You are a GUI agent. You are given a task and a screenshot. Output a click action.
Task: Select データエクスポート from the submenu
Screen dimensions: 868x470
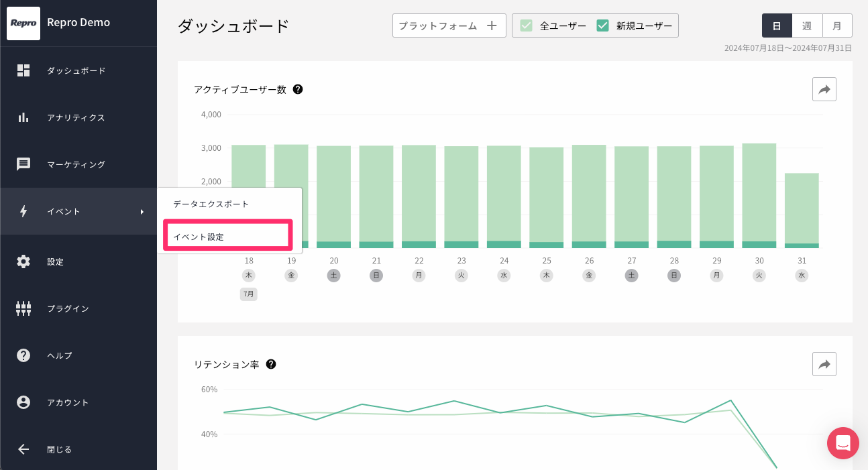pos(211,204)
